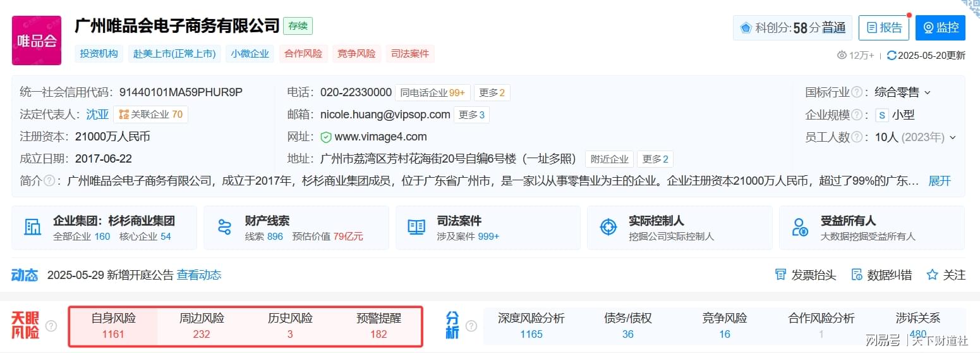Open 涉诉关系 480 item

click(x=918, y=326)
